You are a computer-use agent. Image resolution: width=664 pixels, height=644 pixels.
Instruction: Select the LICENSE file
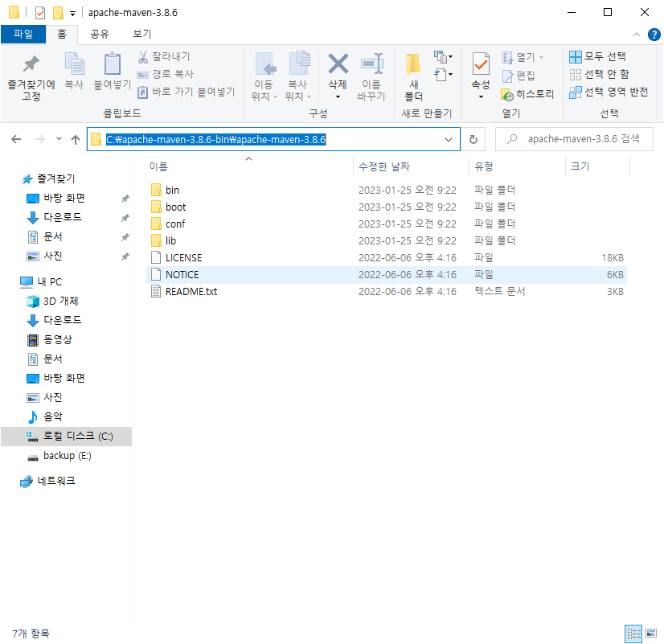click(386, 258)
